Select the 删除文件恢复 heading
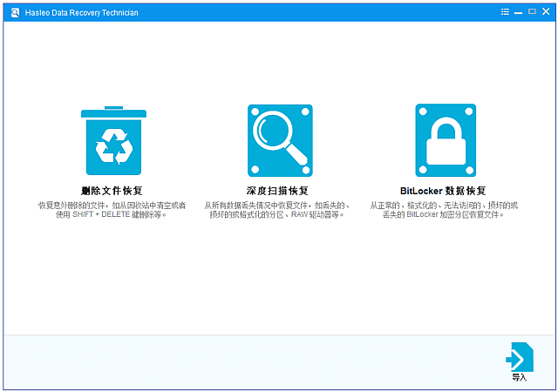Screen dimensions: 558x392 (x=112, y=191)
